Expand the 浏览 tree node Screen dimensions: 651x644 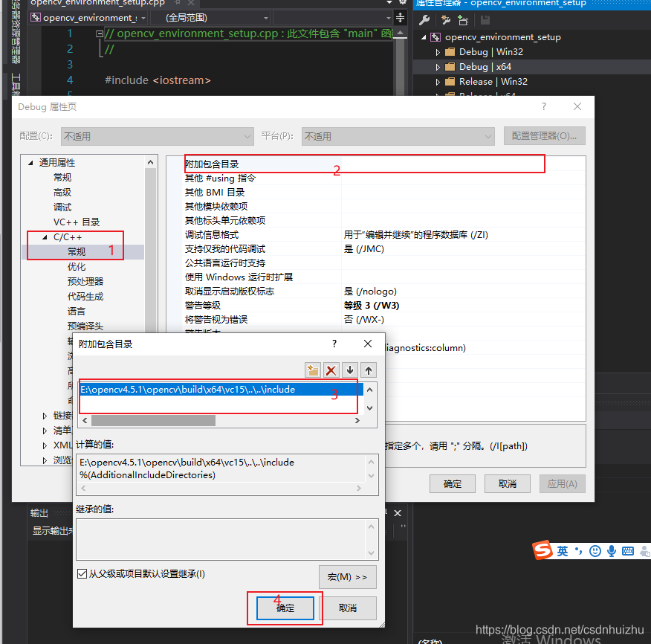45,460
